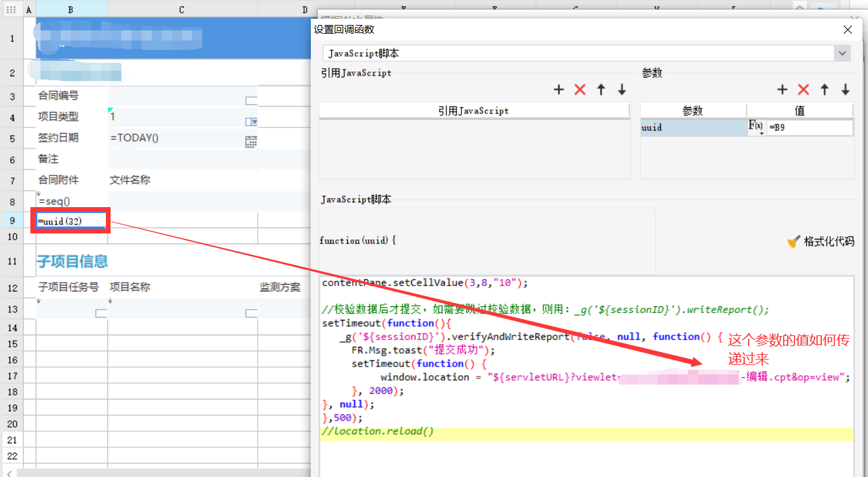Delete the selected referenced JavaScript entry
Screen dimensions: 868x477
(x=579, y=90)
